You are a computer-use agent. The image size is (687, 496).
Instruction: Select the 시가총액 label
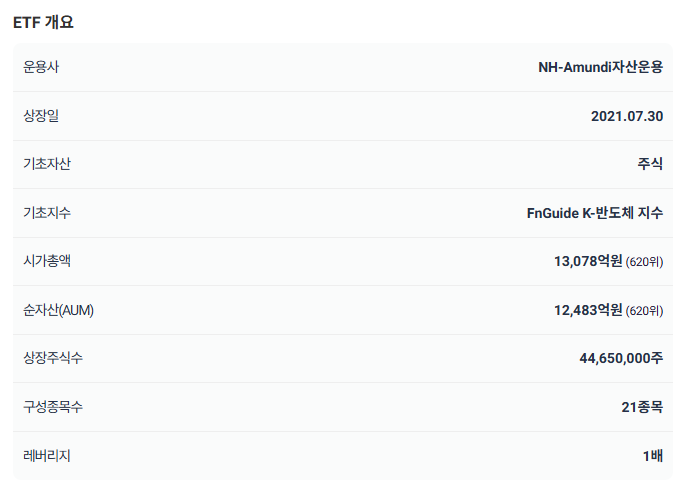click(46, 261)
